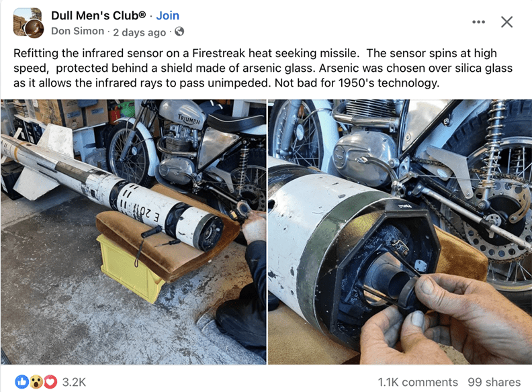Viewport: 532px width, 392px height.
Task: Open the three-dot post options menu
Action: tap(478, 22)
